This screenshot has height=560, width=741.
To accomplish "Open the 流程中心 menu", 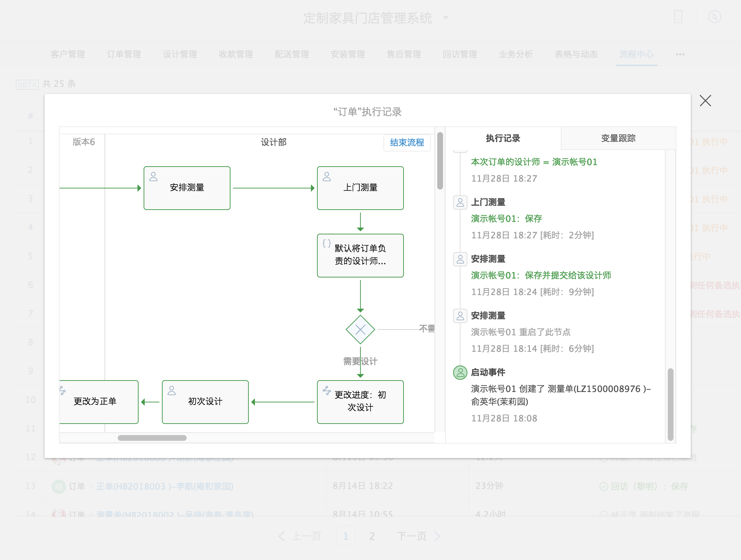I will pyautogui.click(x=637, y=54).
